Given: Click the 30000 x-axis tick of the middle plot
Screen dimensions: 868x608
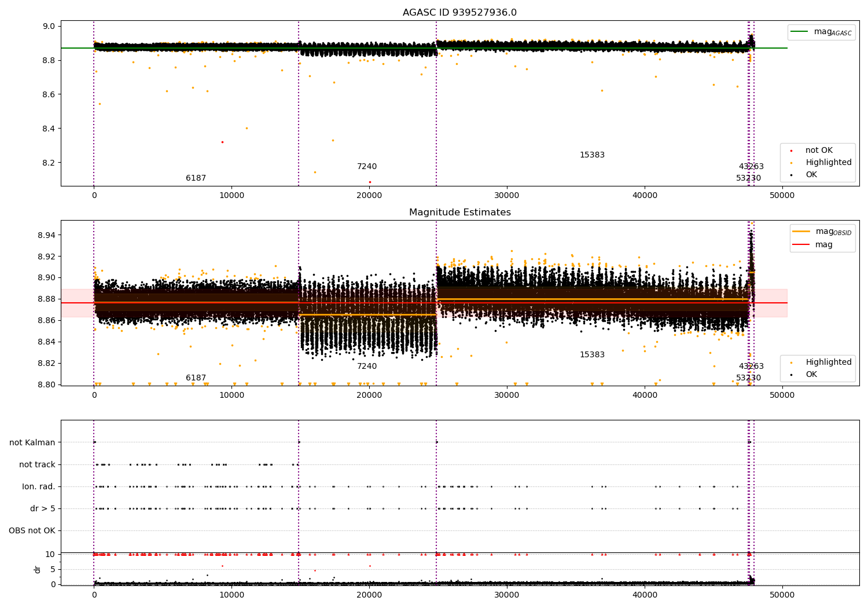Looking at the screenshot, I should [x=507, y=395].
